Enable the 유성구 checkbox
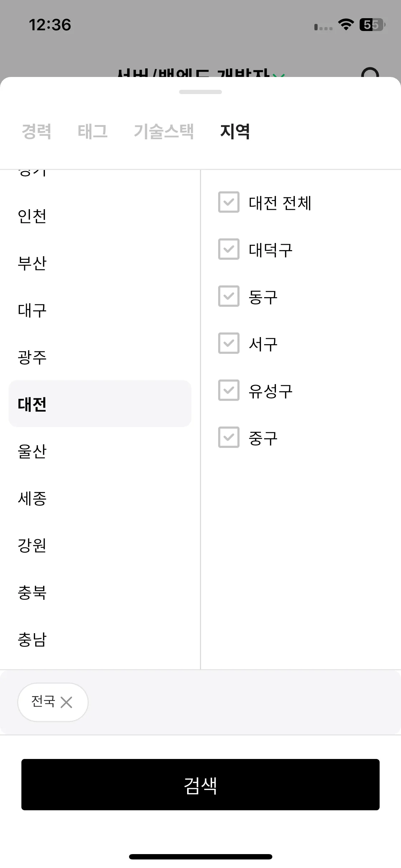401x868 pixels. point(229,390)
